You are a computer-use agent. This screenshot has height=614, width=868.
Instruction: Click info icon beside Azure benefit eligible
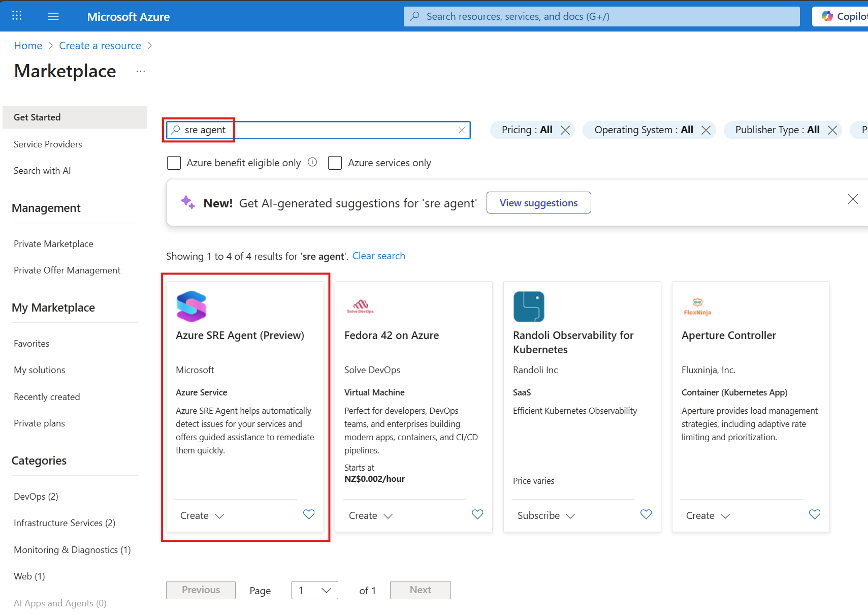[x=312, y=162]
